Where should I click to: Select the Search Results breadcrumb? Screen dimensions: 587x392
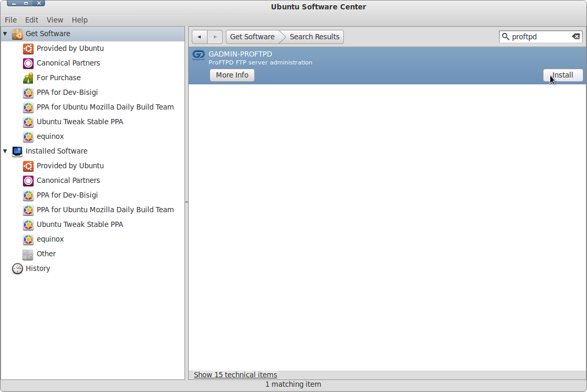point(314,37)
